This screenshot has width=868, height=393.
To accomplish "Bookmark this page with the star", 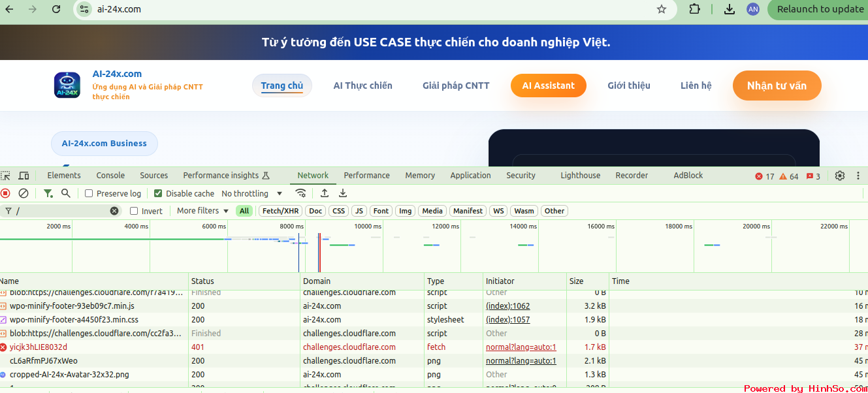I will click(662, 9).
